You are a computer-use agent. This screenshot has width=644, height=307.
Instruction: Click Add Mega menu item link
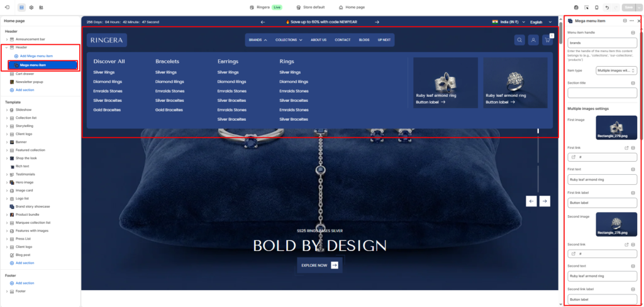[36, 56]
